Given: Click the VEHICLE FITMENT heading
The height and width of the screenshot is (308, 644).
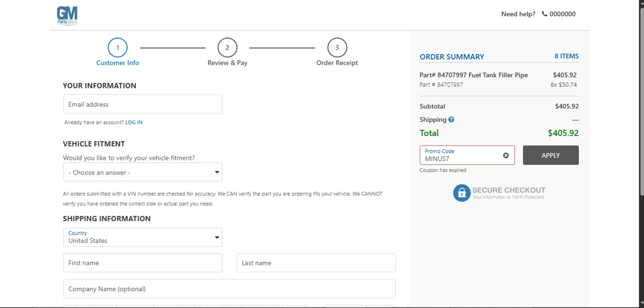Looking at the screenshot, I should pos(94,144).
